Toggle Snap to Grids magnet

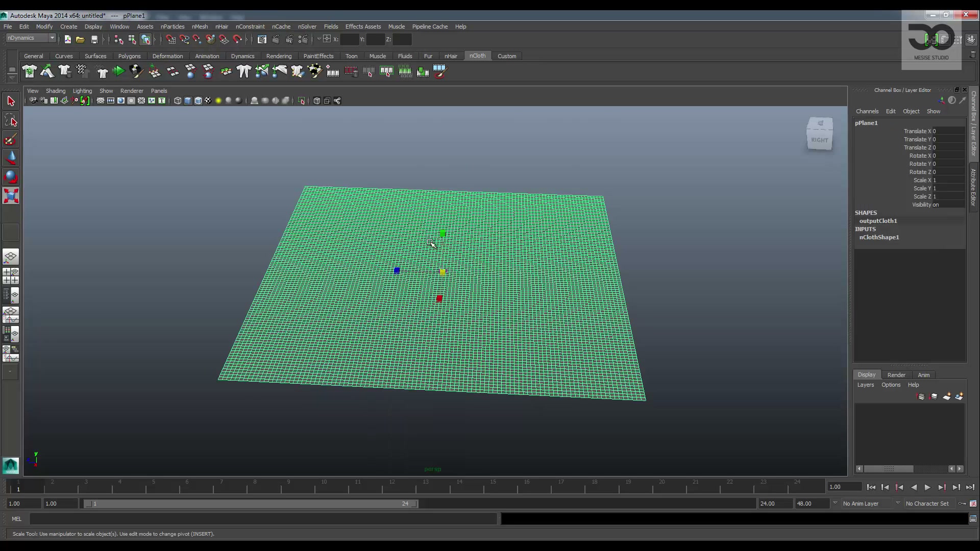(x=170, y=39)
